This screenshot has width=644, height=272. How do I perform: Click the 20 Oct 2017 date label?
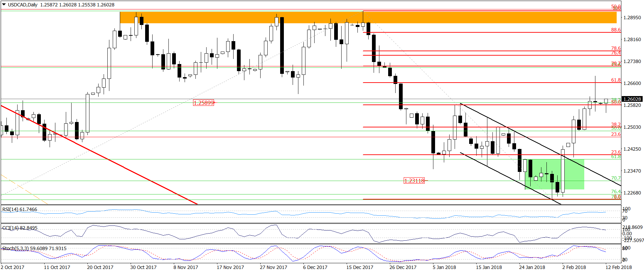(x=100, y=267)
